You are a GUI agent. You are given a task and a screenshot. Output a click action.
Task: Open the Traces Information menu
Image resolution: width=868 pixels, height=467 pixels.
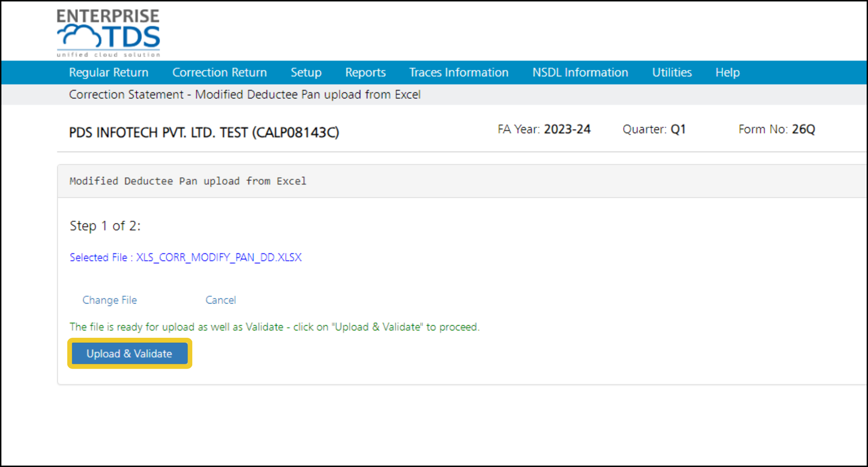point(459,72)
